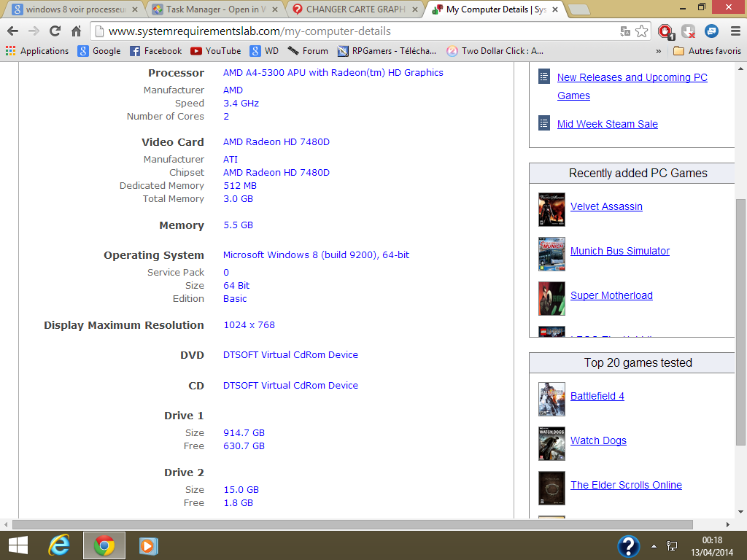Show hidden system tray icons arrow
Image resolution: width=747 pixels, height=560 pixels.
tap(654, 546)
